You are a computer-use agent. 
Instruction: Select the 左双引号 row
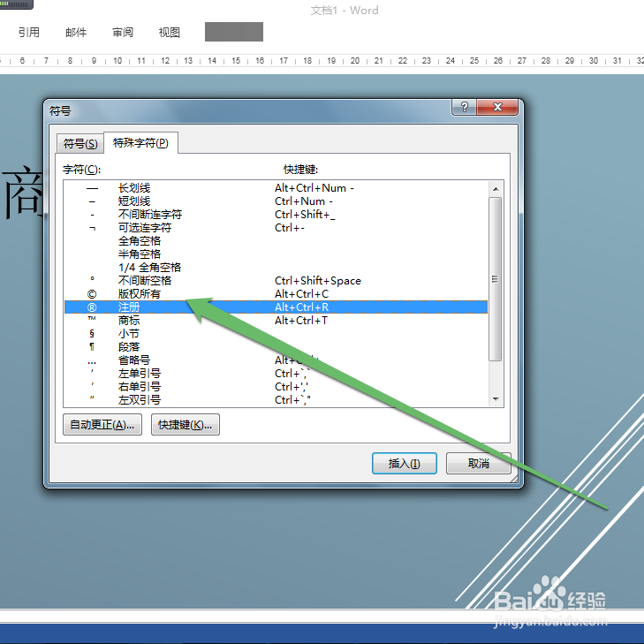276,399
